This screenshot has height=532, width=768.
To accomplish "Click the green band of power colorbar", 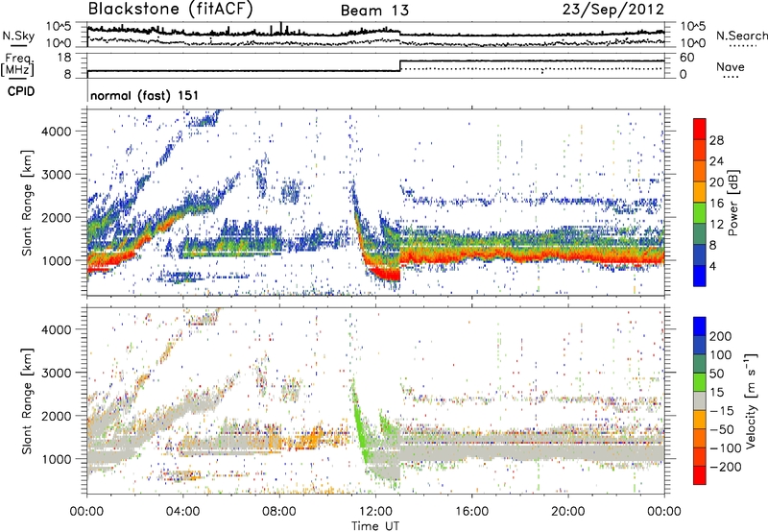I will click(700, 213).
